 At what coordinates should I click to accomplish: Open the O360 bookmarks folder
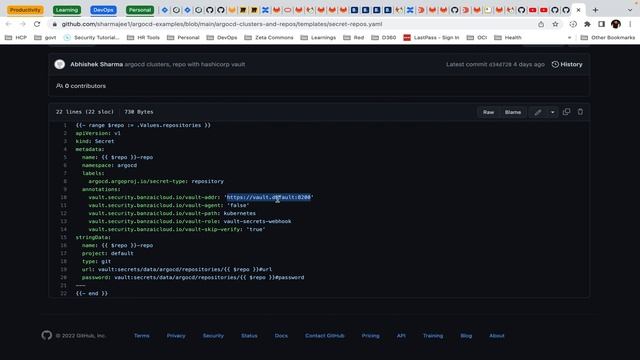(x=384, y=38)
